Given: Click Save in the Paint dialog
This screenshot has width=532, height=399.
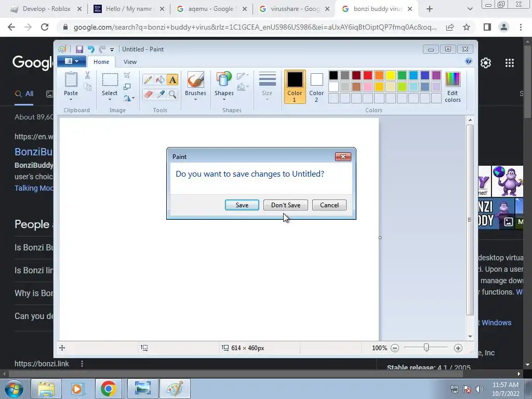Looking at the screenshot, I should point(242,205).
